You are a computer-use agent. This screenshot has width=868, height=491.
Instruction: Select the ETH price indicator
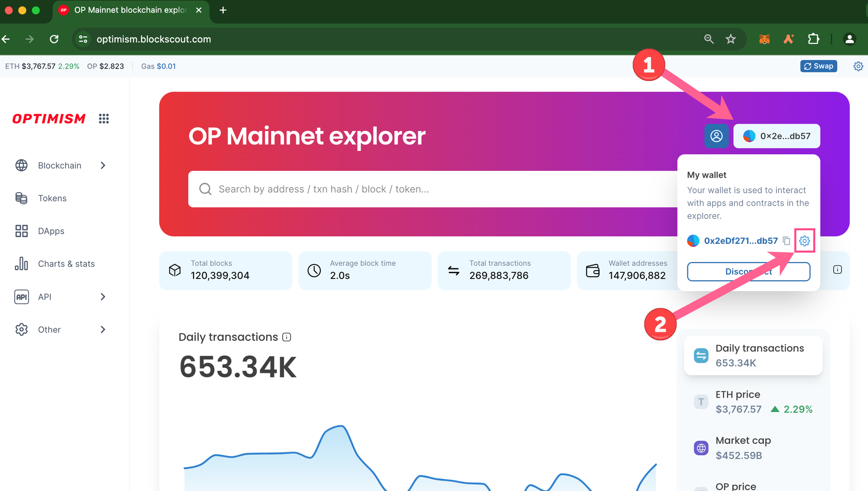(753, 402)
